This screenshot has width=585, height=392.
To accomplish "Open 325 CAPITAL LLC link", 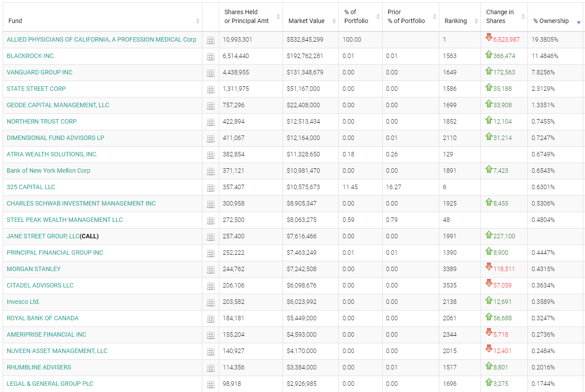I will 31,187.
